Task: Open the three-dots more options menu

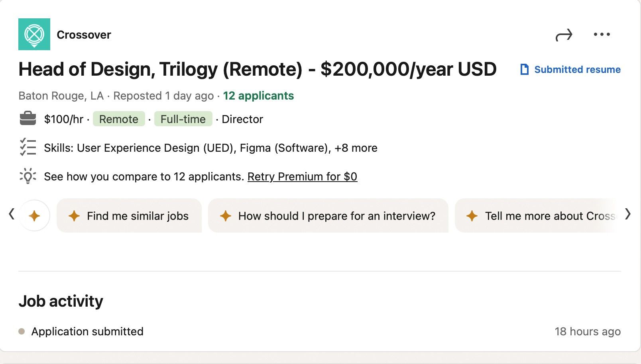Action: point(602,34)
